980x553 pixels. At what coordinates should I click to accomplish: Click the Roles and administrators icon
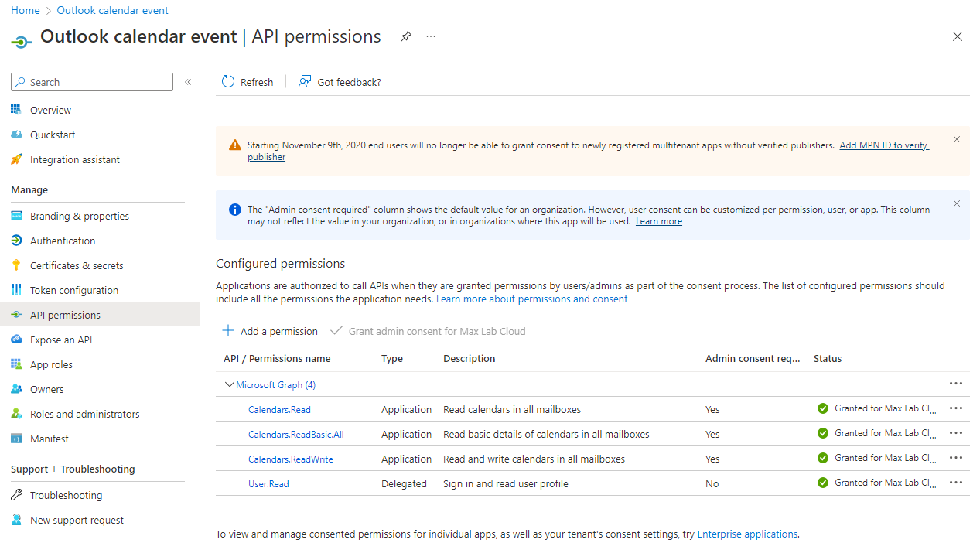[16, 414]
